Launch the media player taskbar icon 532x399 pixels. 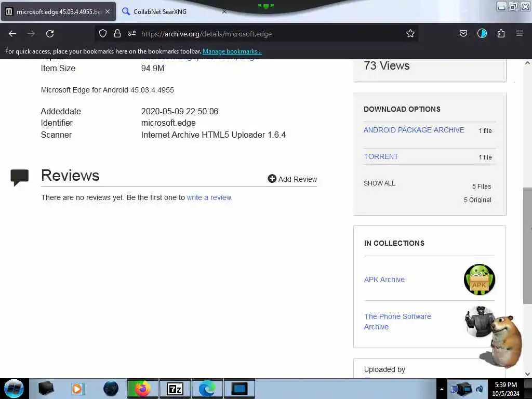click(77, 389)
